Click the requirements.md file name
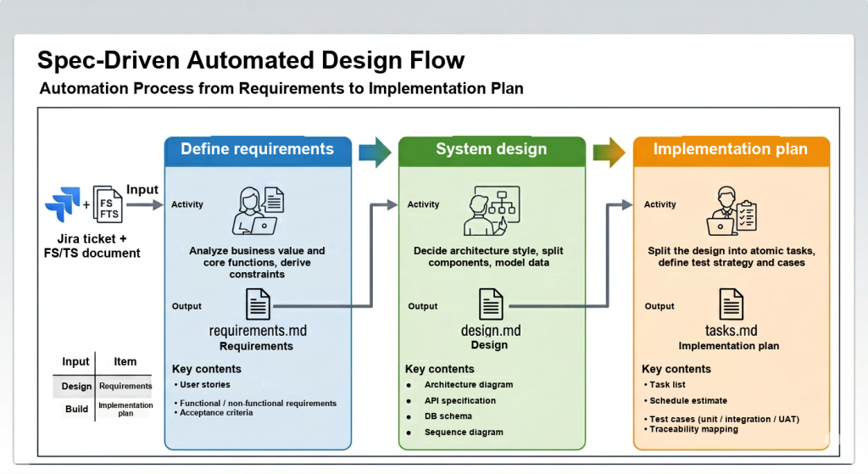 pos(258,331)
